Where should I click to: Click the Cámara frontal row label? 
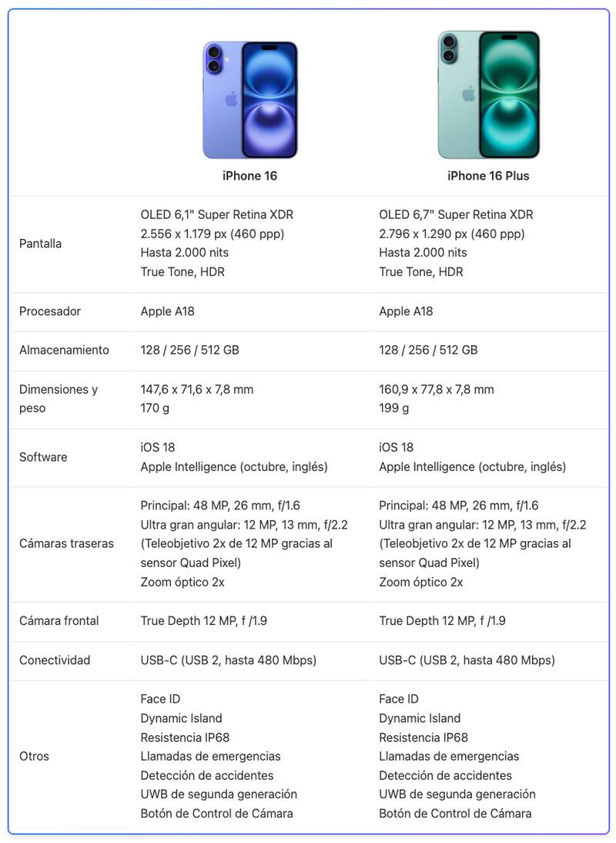point(59,620)
